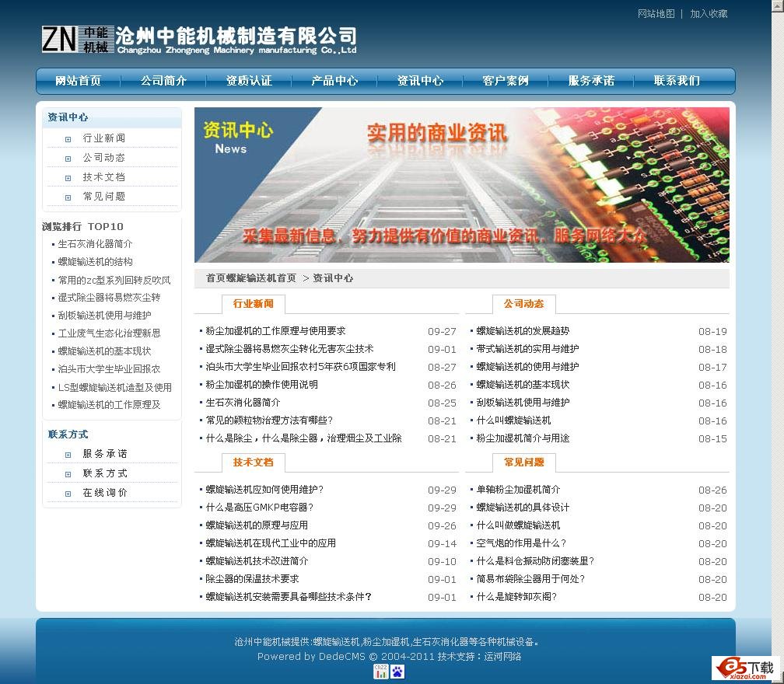Click 运河网络 tech support link in footer
784x684 pixels.
tap(502, 657)
